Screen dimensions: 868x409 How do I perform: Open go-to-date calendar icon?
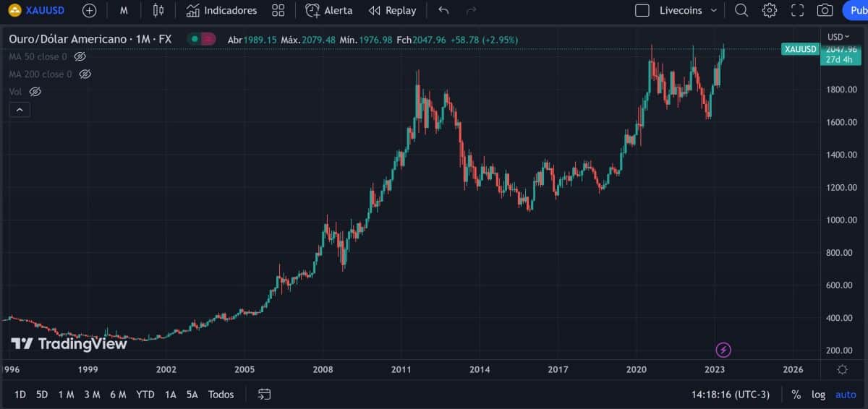(265, 394)
